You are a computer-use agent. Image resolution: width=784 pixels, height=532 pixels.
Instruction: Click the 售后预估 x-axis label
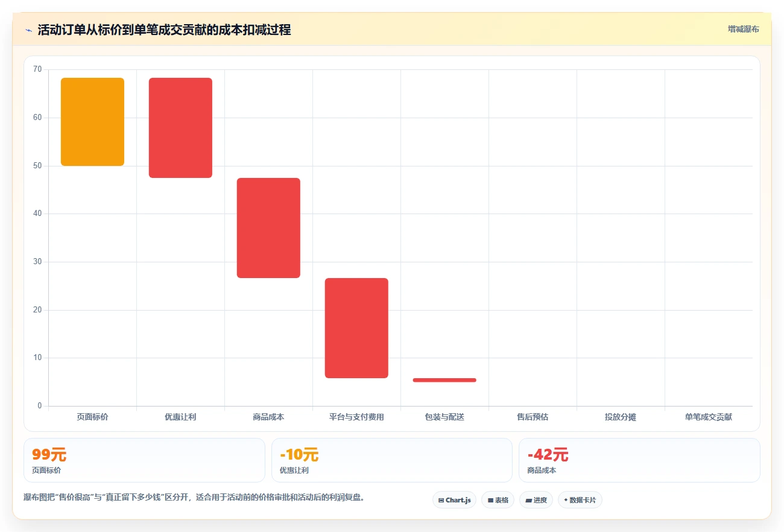[x=533, y=417]
